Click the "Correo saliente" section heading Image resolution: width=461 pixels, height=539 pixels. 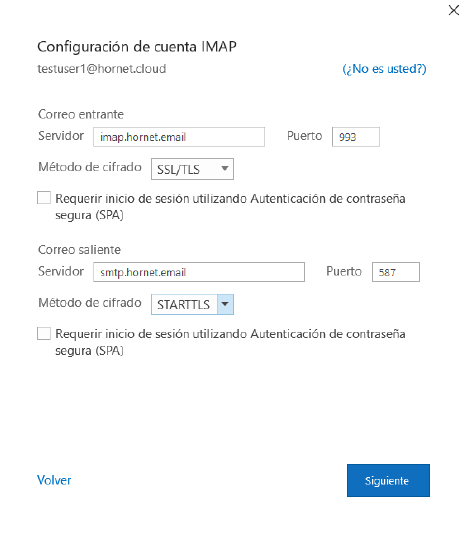click(x=79, y=250)
